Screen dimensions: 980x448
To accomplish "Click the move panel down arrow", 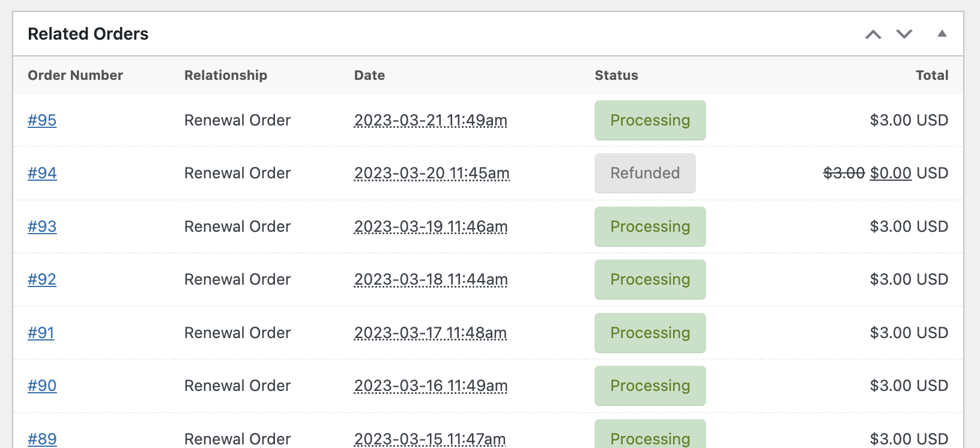I will 904,34.
